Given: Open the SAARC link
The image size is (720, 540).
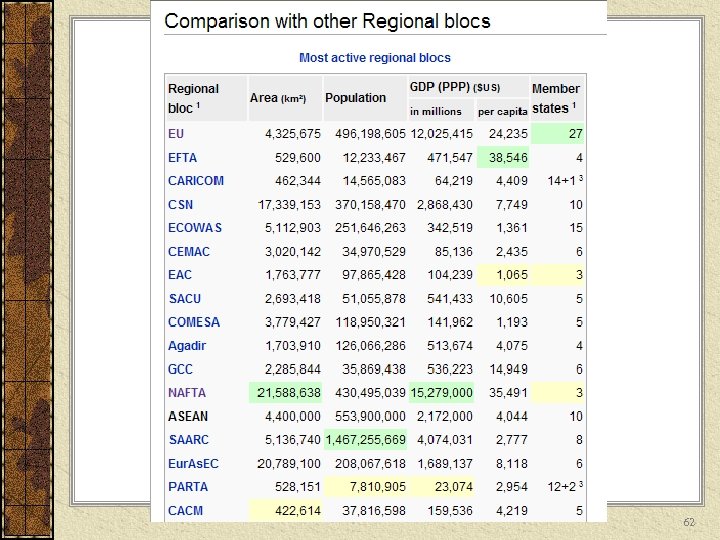Looking at the screenshot, I should [x=188, y=440].
